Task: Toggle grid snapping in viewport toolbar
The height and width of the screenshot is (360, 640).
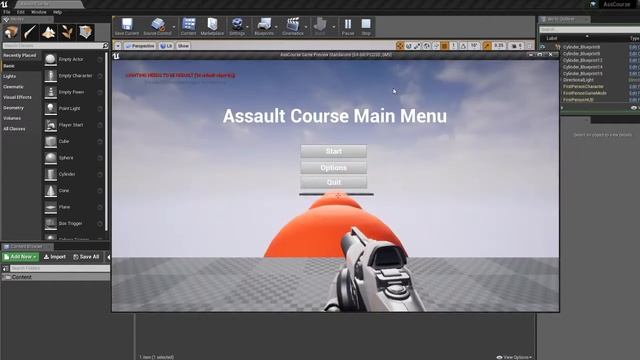Action: [x=444, y=46]
